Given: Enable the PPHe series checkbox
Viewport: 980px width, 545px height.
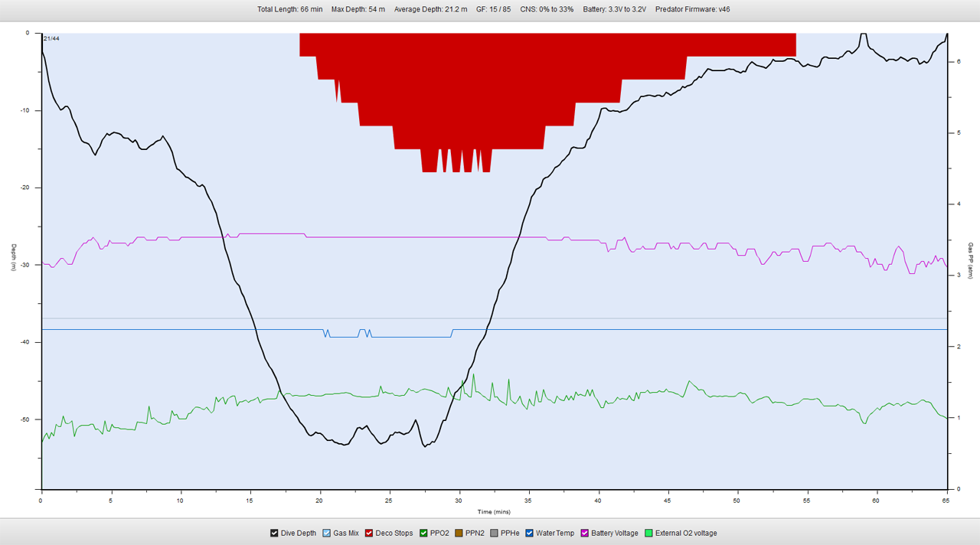Looking at the screenshot, I should [494, 534].
